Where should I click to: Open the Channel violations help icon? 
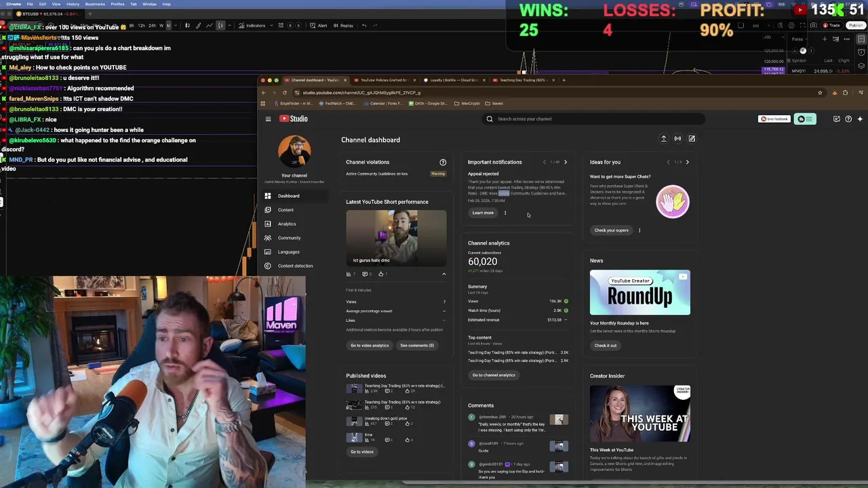click(x=443, y=162)
